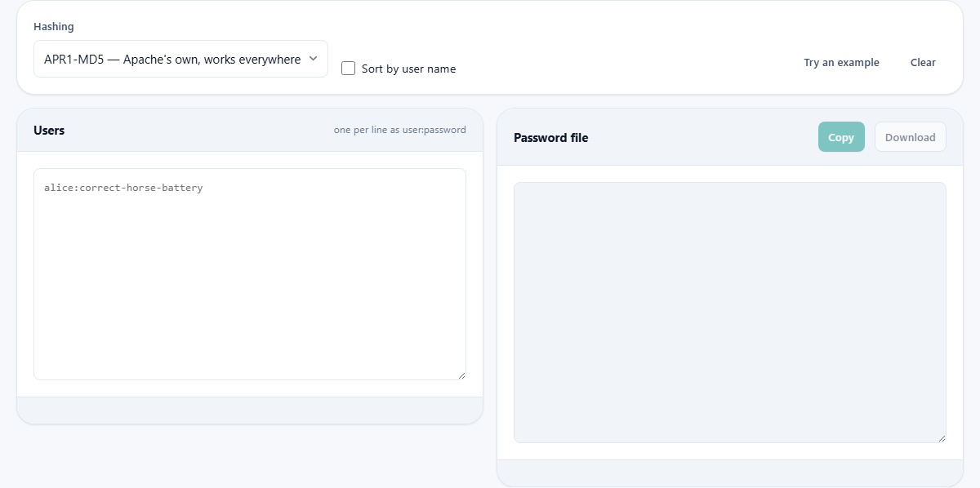Grab the Users textarea resize handle
The image size is (980, 488).
(461, 375)
